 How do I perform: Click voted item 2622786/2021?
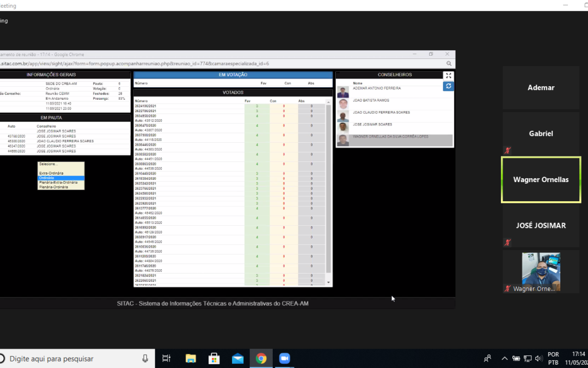click(145, 111)
